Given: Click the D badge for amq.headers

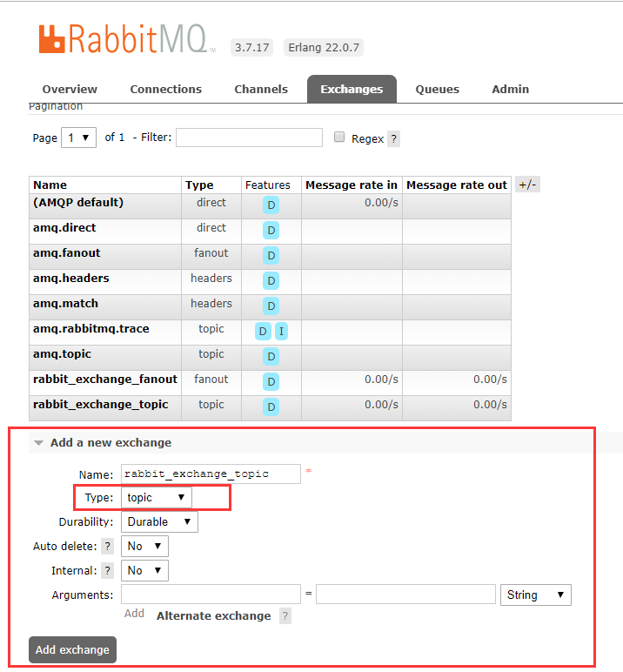Looking at the screenshot, I should pos(271,281).
